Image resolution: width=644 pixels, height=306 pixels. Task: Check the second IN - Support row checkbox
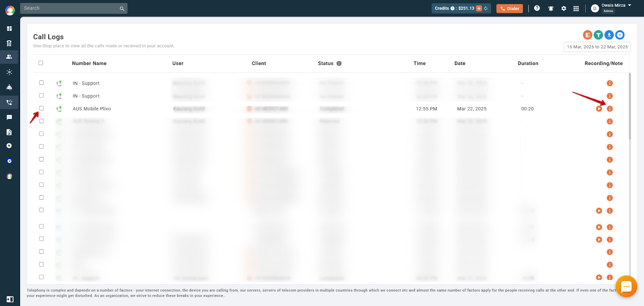click(x=41, y=95)
